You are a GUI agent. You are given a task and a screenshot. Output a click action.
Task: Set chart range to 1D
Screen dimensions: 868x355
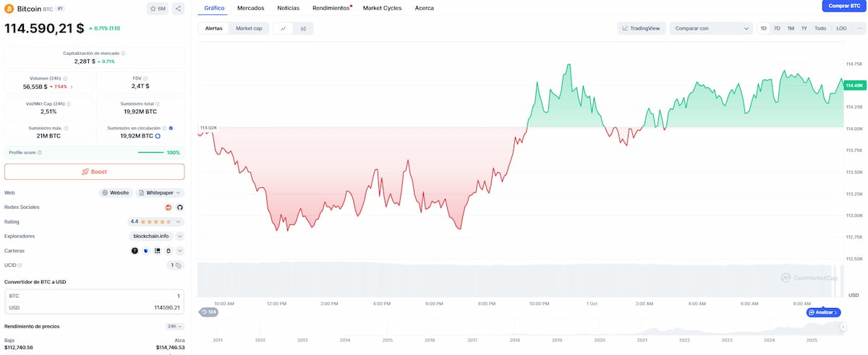[x=763, y=29]
